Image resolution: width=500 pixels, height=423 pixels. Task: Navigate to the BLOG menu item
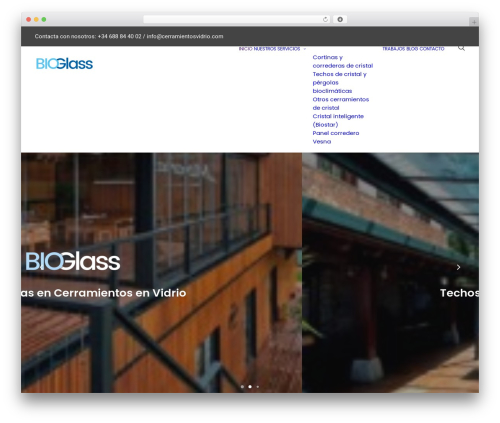(x=412, y=49)
